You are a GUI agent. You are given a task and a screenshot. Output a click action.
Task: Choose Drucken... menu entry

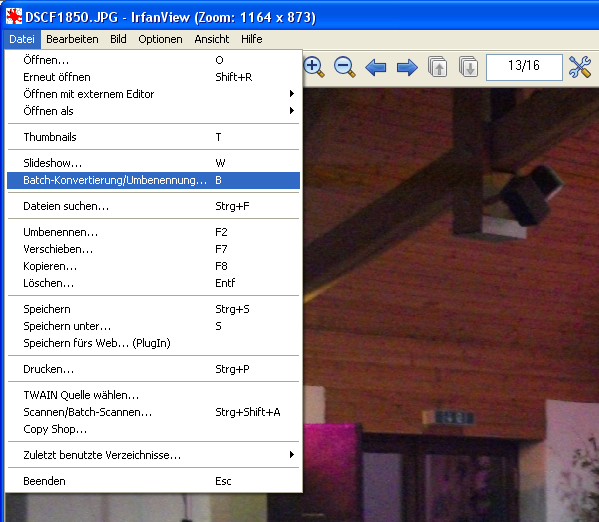pyautogui.click(x=154, y=369)
